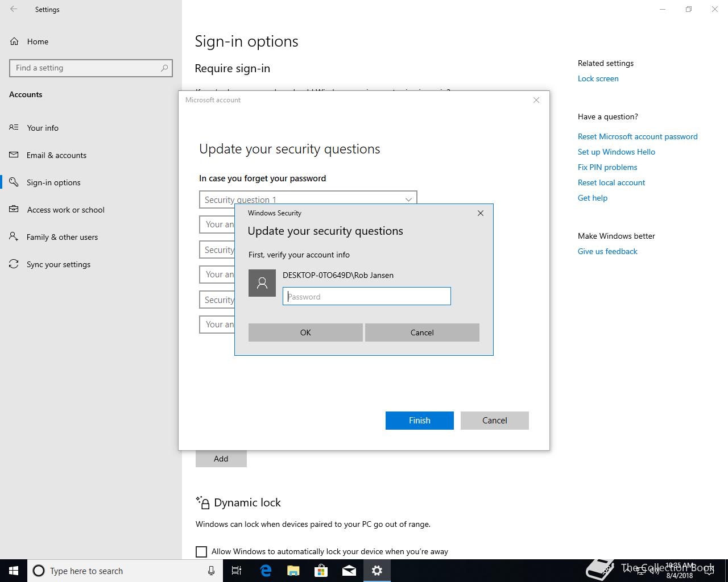
Task: Open Lock screen related setting
Action: pos(598,78)
